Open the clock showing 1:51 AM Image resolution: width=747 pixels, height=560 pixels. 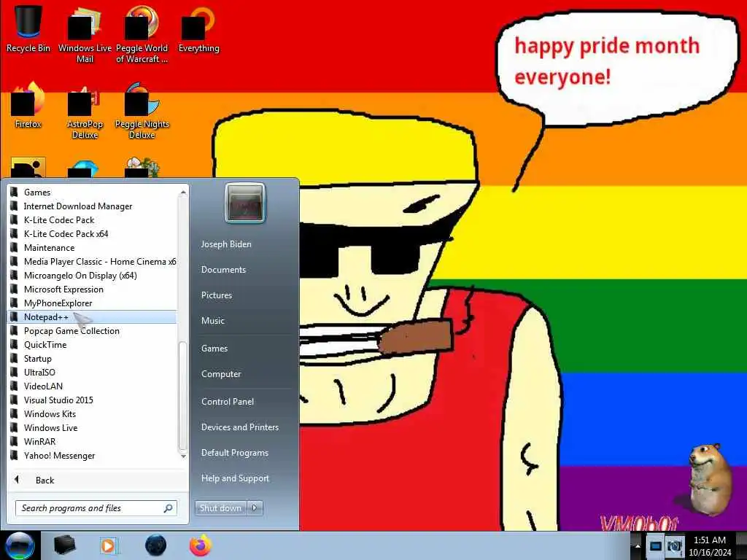pos(710,546)
